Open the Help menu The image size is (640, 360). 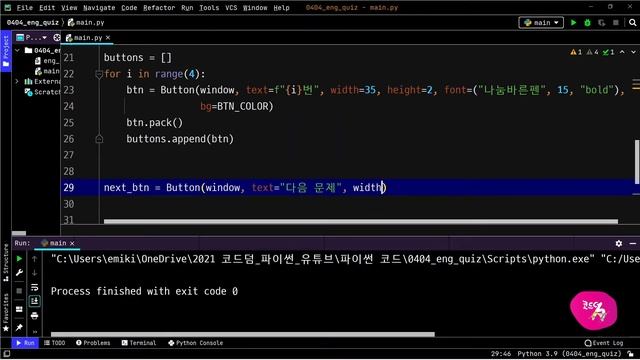[x=281, y=8]
